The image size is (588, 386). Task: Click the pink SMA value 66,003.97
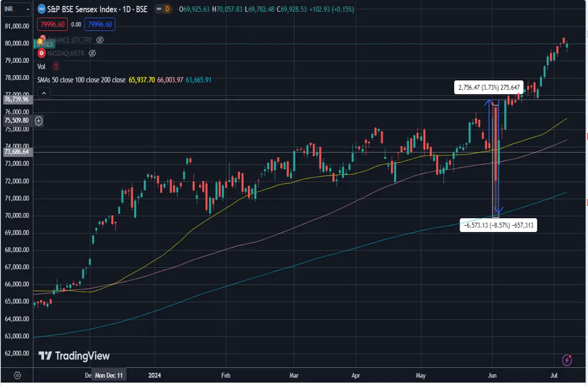point(170,79)
